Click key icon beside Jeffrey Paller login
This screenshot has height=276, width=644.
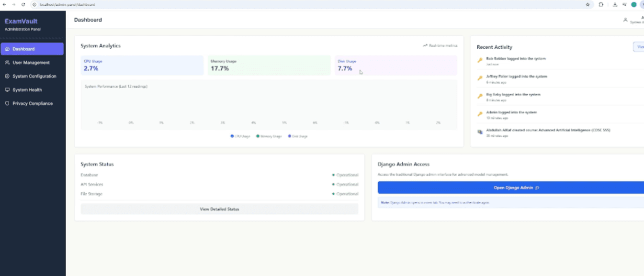[480, 78]
